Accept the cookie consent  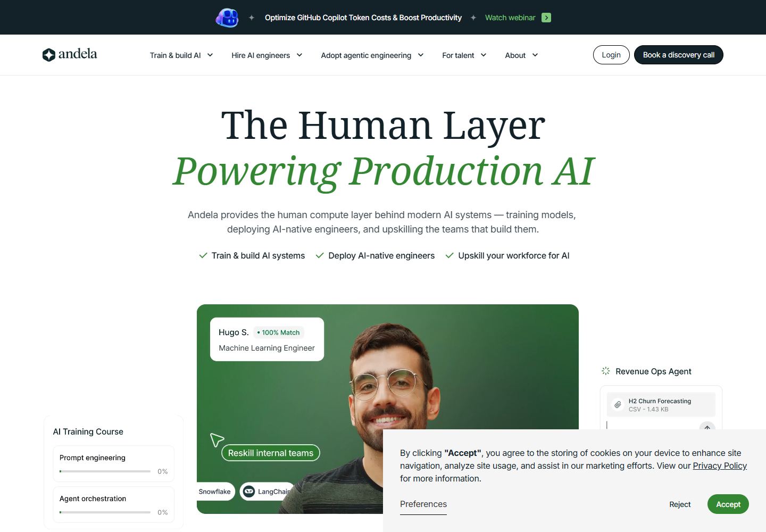click(x=728, y=504)
